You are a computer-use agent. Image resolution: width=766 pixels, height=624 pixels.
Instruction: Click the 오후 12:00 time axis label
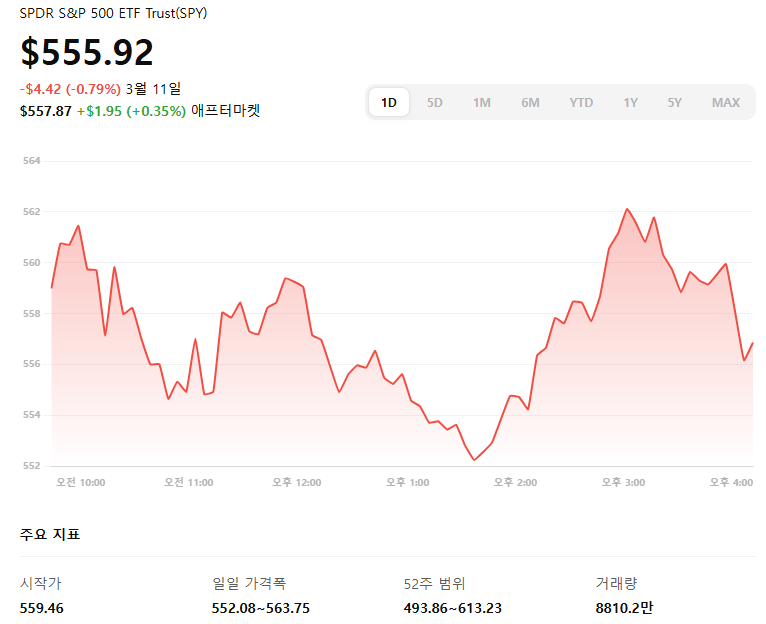coord(297,482)
